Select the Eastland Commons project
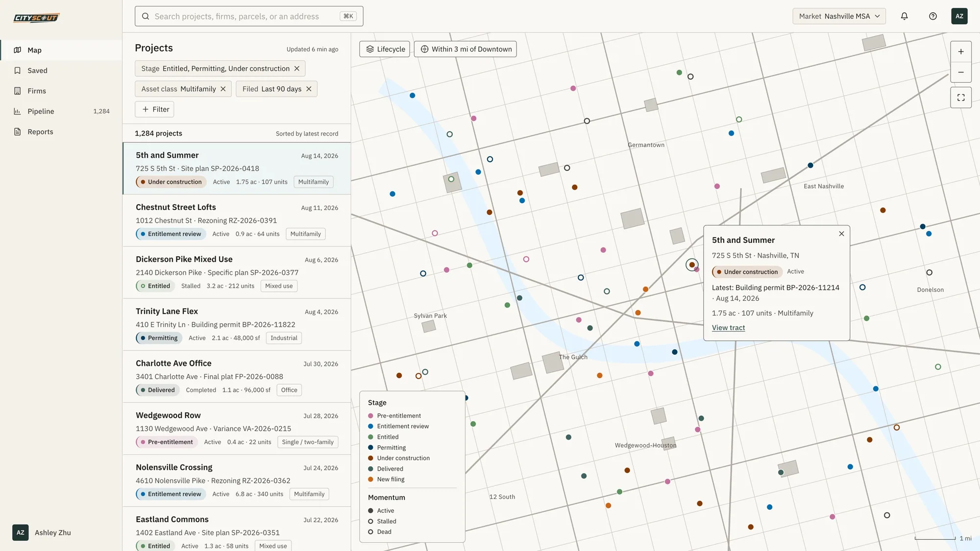Viewport: 980px width, 551px height. pyautogui.click(x=237, y=529)
